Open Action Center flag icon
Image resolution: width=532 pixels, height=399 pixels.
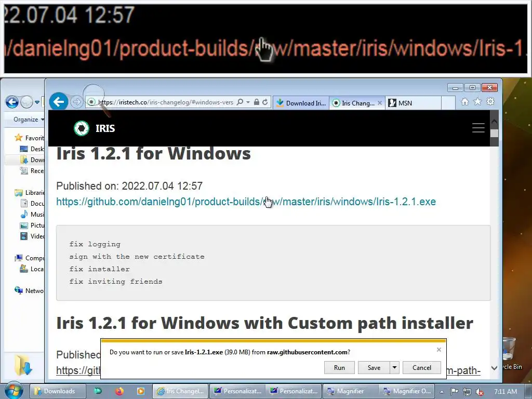(x=455, y=392)
